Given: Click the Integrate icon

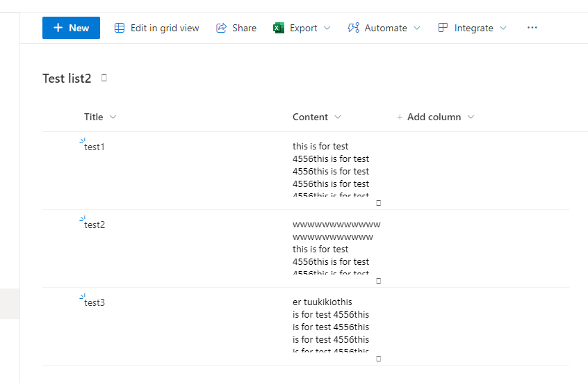Looking at the screenshot, I should point(443,28).
